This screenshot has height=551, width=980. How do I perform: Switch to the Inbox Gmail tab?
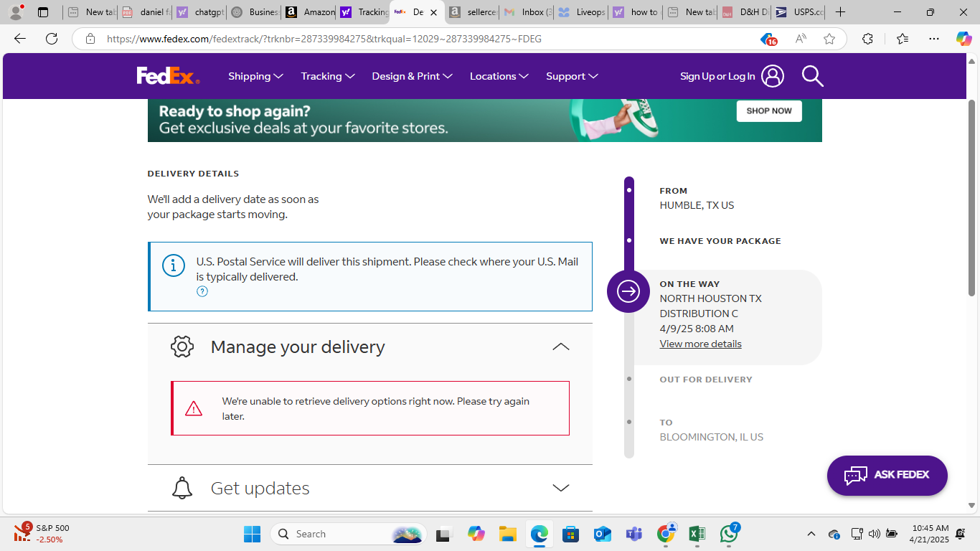pos(527,12)
